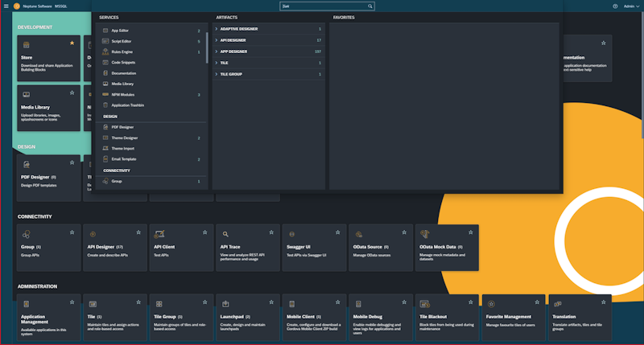The width and height of the screenshot is (644, 345).
Task: Open Application Trashbin service
Action: click(151, 105)
